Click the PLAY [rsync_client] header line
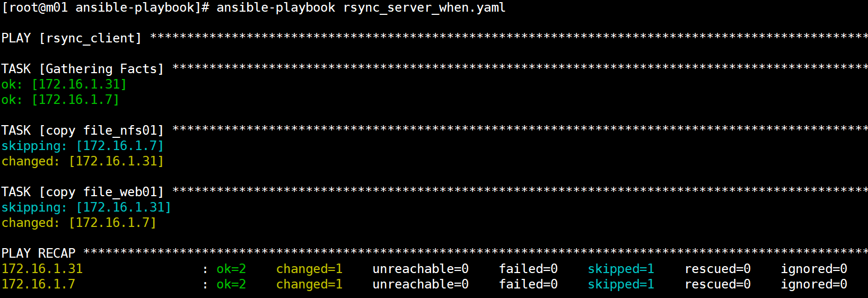The height and width of the screenshot is (298, 868). click(72, 38)
